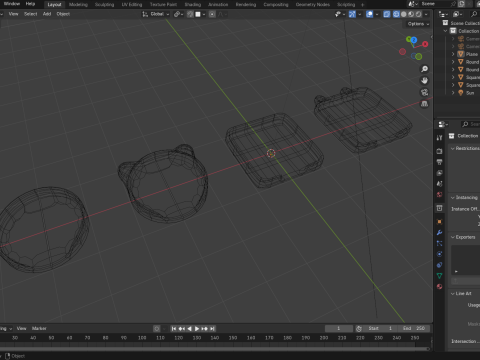Image resolution: width=480 pixels, height=360 pixels.
Task: Expand the Plane object in outliner
Action: click(x=453, y=54)
